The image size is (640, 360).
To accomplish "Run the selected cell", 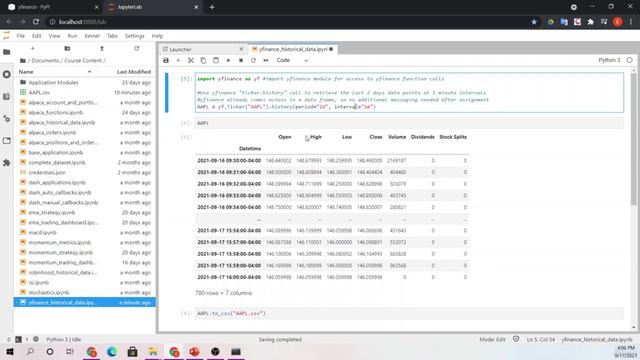I will pyautogui.click(x=228, y=60).
